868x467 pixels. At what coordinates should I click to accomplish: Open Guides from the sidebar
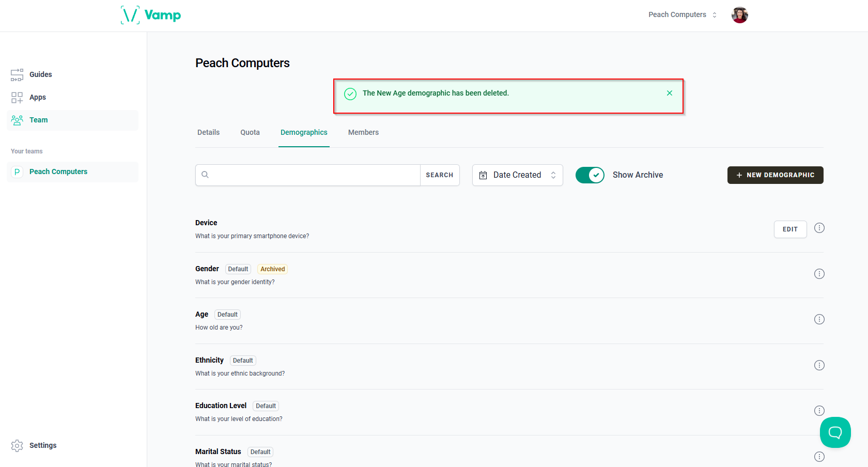tap(72, 74)
